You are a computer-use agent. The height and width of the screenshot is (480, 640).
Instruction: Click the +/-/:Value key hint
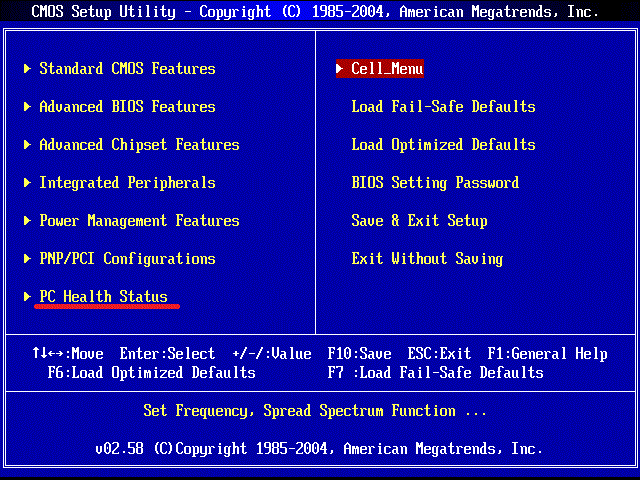click(x=272, y=353)
